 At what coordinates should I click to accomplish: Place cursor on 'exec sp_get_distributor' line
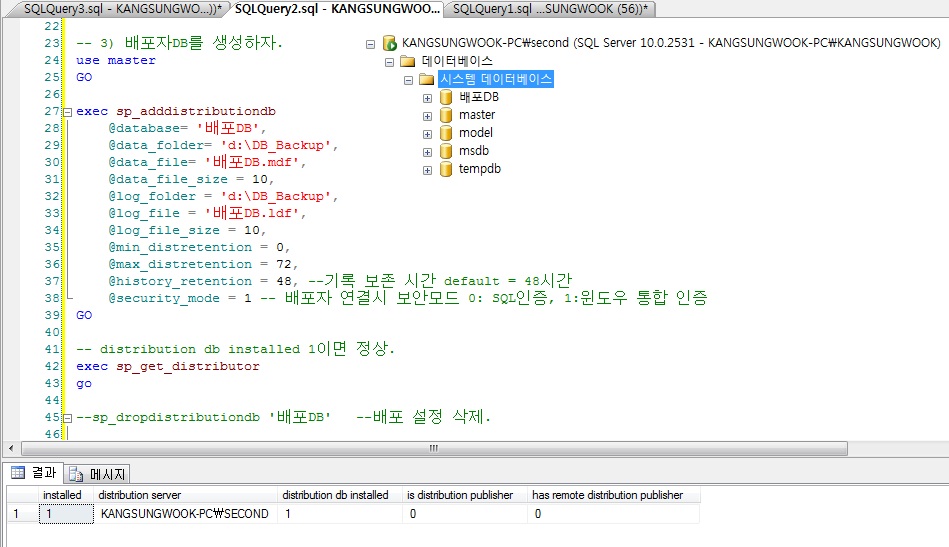[x=168, y=367]
